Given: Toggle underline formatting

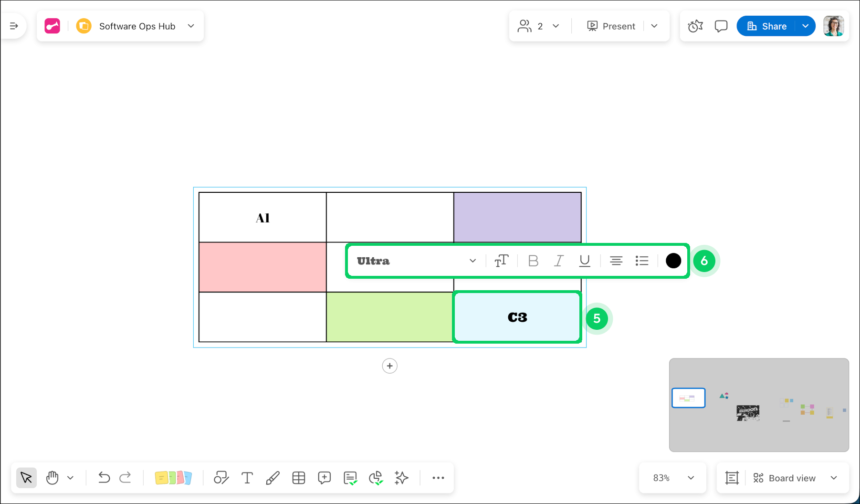Looking at the screenshot, I should [x=584, y=261].
